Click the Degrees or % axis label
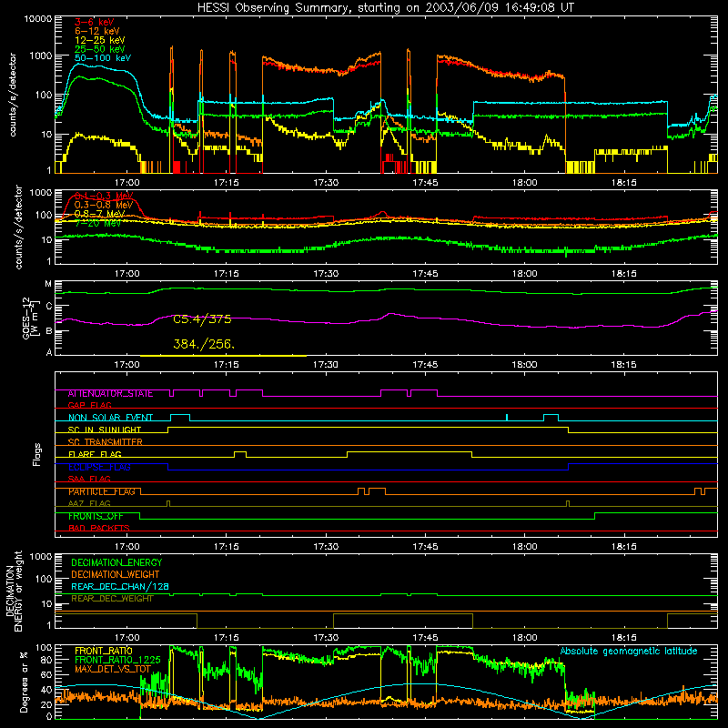The width and height of the screenshot is (728, 728). (x=25, y=682)
